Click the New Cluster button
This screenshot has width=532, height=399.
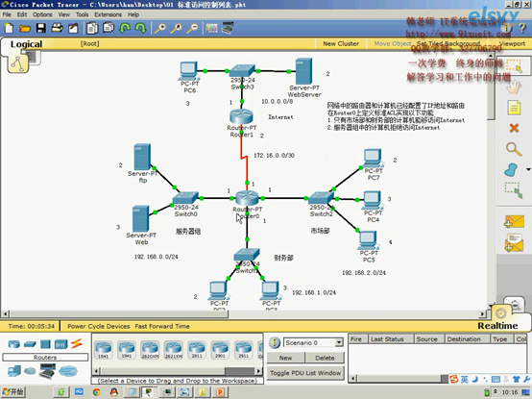pos(341,44)
